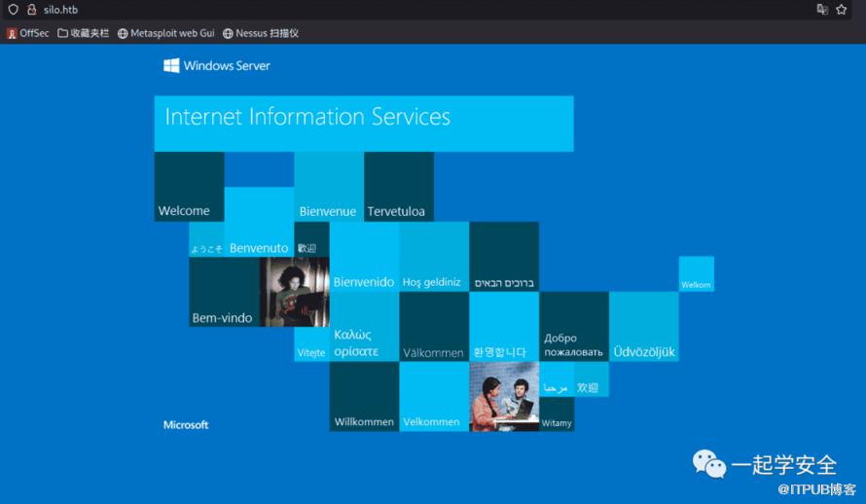
Task: Open the Nessus 扫描仪 bookmark
Action: pyautogui.click(x=260, y=33)
